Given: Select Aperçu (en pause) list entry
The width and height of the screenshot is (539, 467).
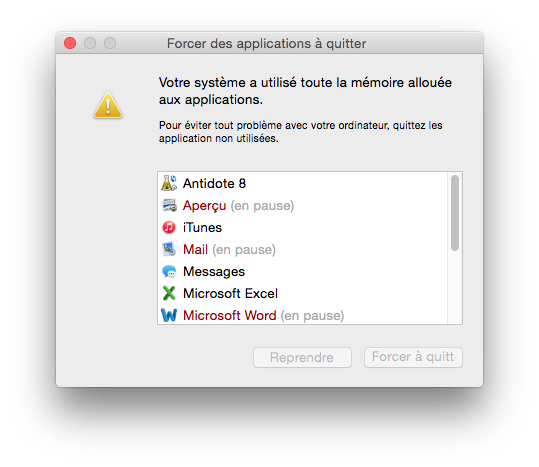Looking at the screenshot, I should (x=302, y=205).
